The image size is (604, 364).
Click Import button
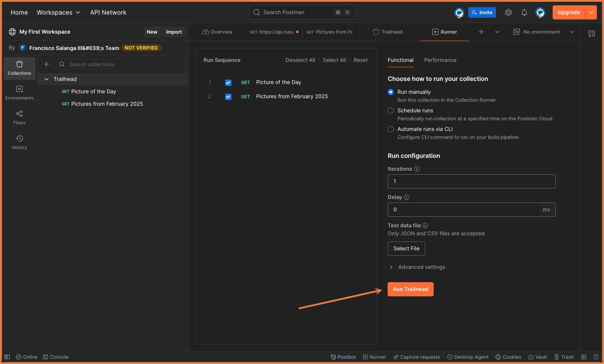click(x=174, y=32)
